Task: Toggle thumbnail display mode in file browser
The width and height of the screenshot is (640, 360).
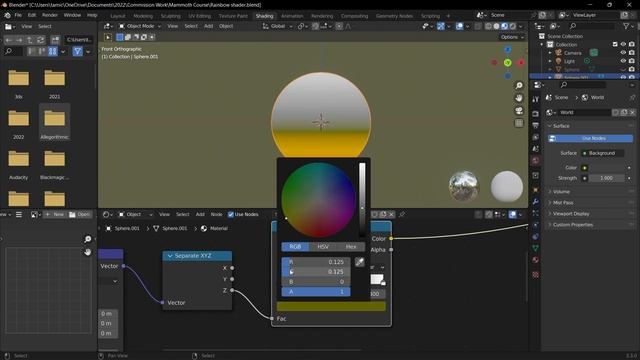Action: coord(53,51)
